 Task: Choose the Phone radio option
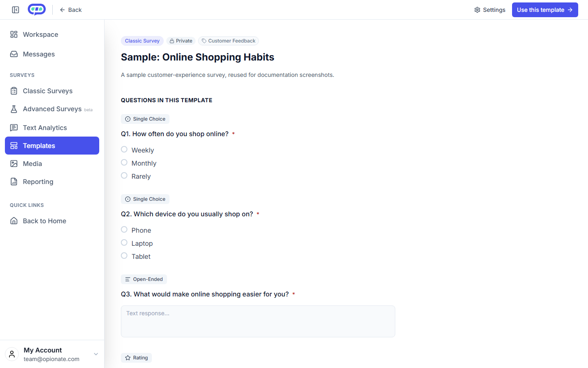coord(124,229)
